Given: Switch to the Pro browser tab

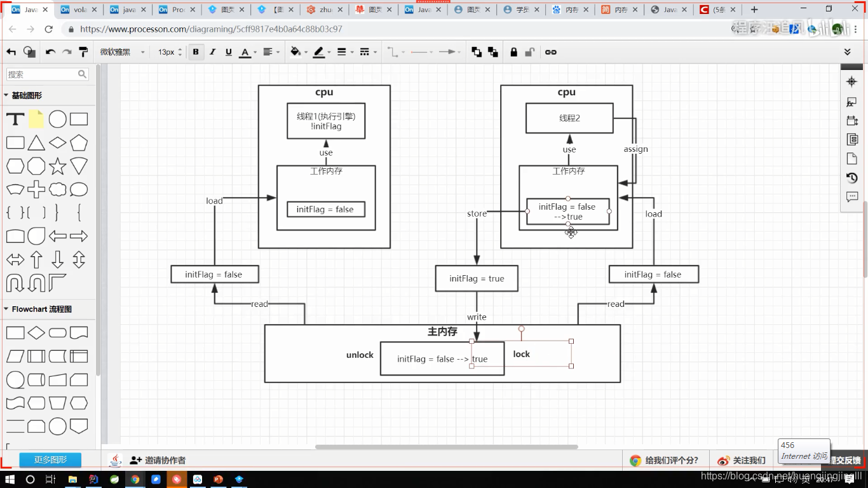Looking at the screenshot, I should pyautogui.click(x=178, y=10).
